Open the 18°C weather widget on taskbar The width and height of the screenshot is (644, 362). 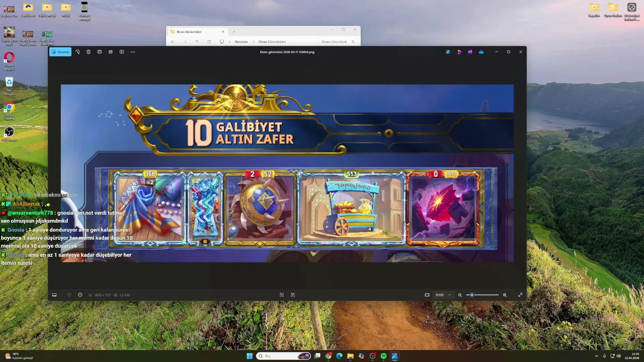tap(19, 356)
